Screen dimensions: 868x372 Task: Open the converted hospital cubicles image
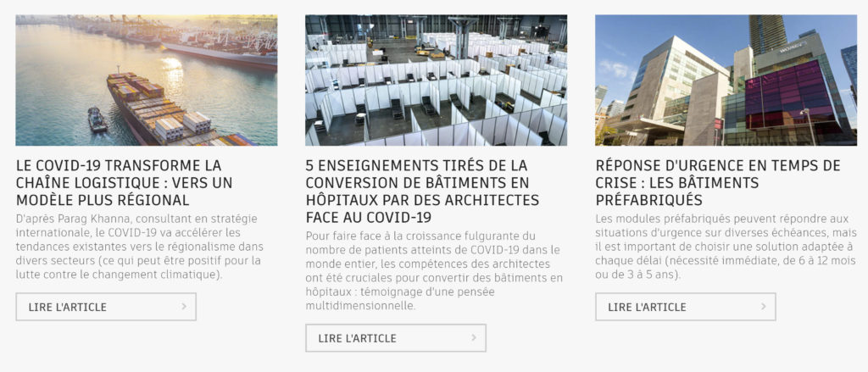pyautogui.click(x=437, y=81)
